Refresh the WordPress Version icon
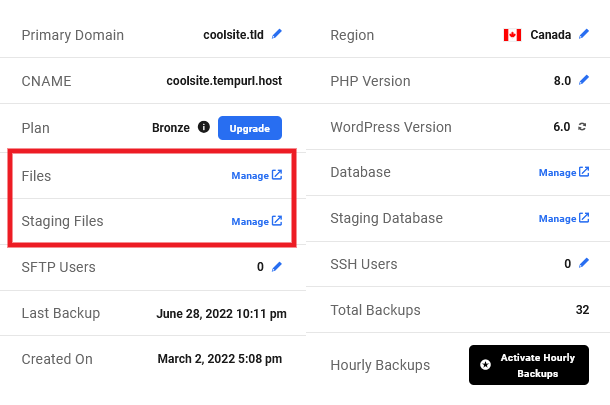The height and width of the screenshot is (405, 610). pyautogui.click(x=582, y=126)
